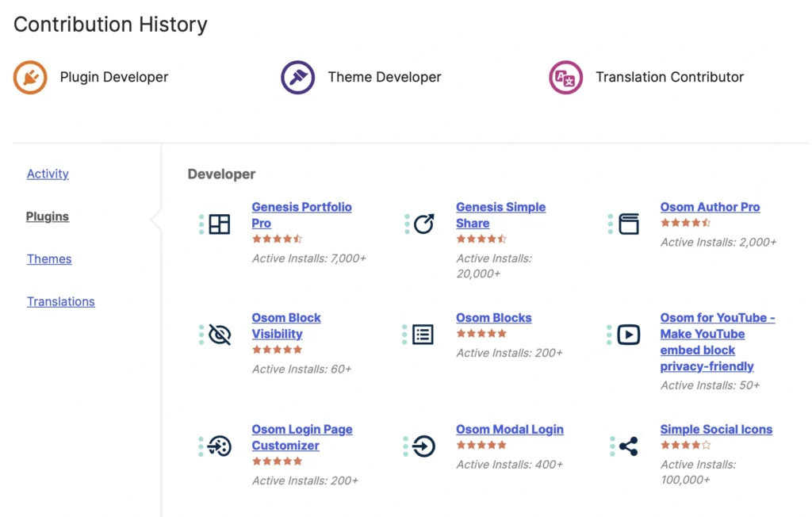The height and width of the screenshot is (517, 812).
Task: Click the Osom Block Visibility star rating
Action: tap(277, 350)
